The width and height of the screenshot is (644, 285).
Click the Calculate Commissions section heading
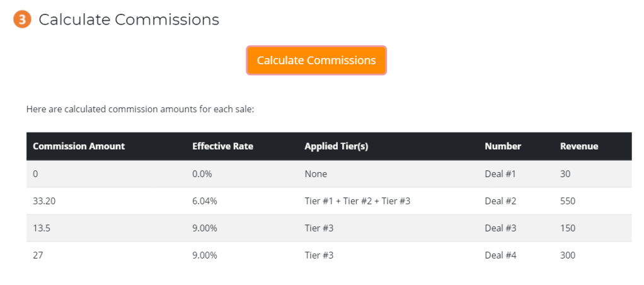[x=129, y=20]
